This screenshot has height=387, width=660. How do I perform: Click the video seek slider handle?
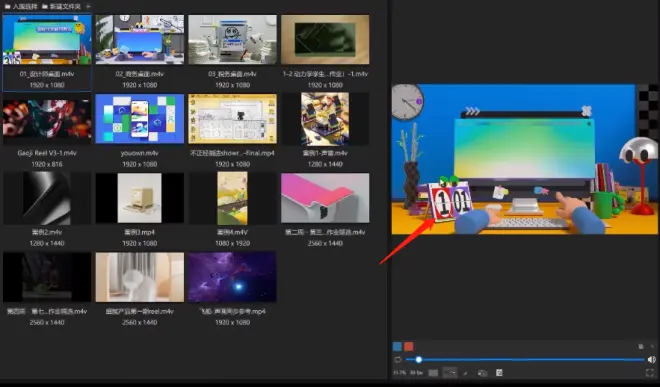click(x=418, y=360)
